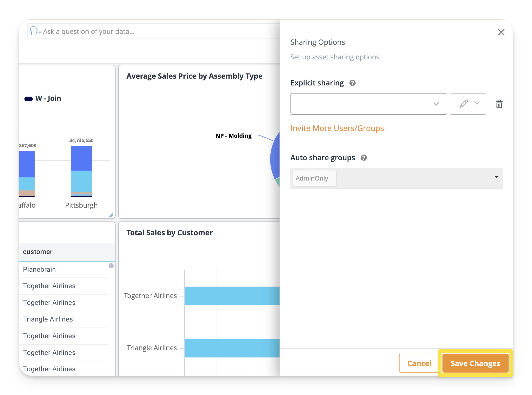
Task: Click Save Changes button
Action: click(475, 363)
